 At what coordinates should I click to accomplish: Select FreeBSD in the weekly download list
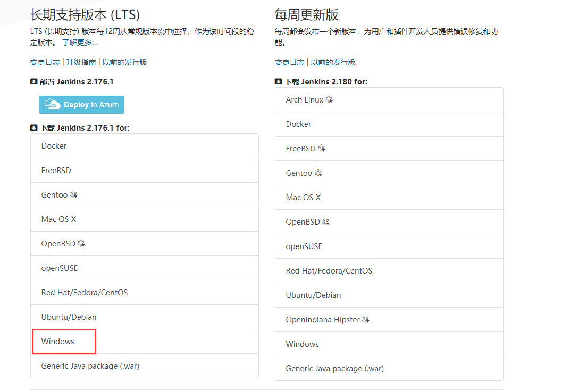(389, 149)
